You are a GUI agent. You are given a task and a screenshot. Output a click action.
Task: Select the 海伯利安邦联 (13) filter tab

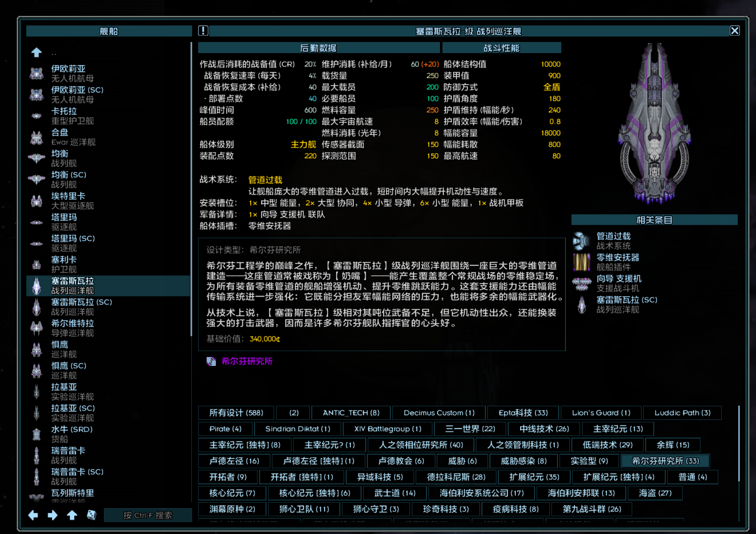pyautogui.click(x=581, y=493)
